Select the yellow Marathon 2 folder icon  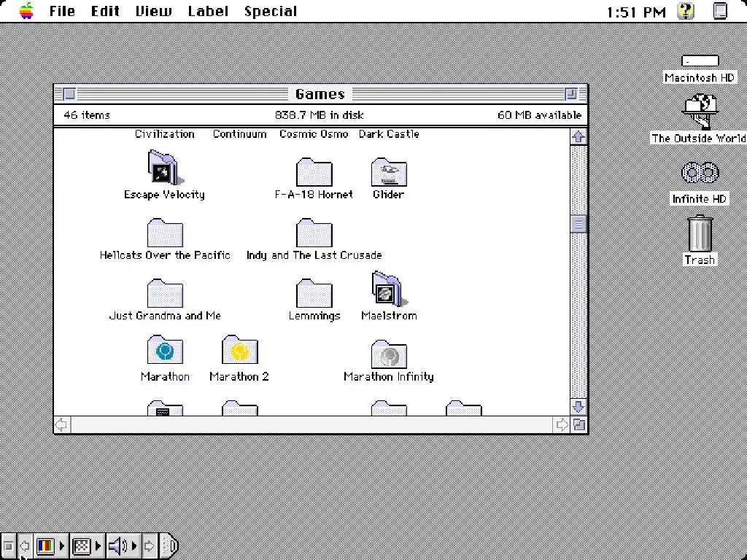pyautogui.click(x=239, y=350)
